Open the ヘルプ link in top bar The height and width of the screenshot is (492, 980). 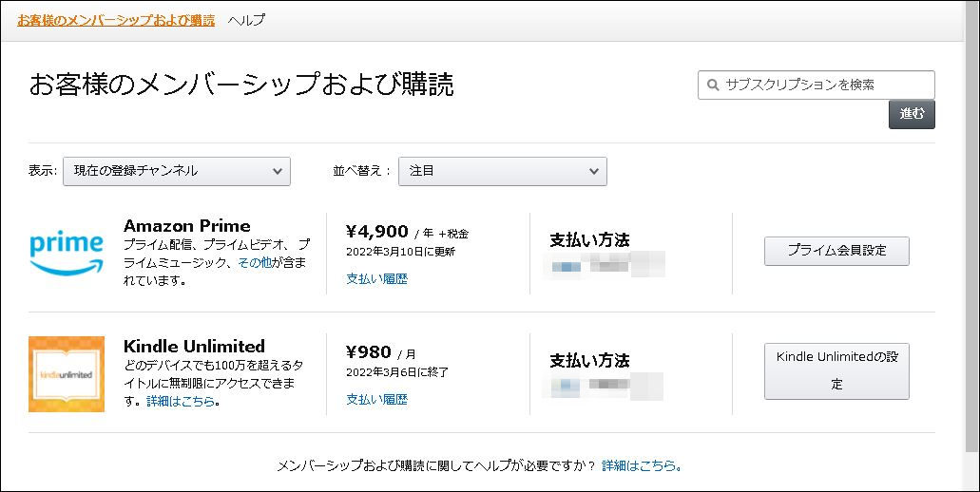coord(246,20)
